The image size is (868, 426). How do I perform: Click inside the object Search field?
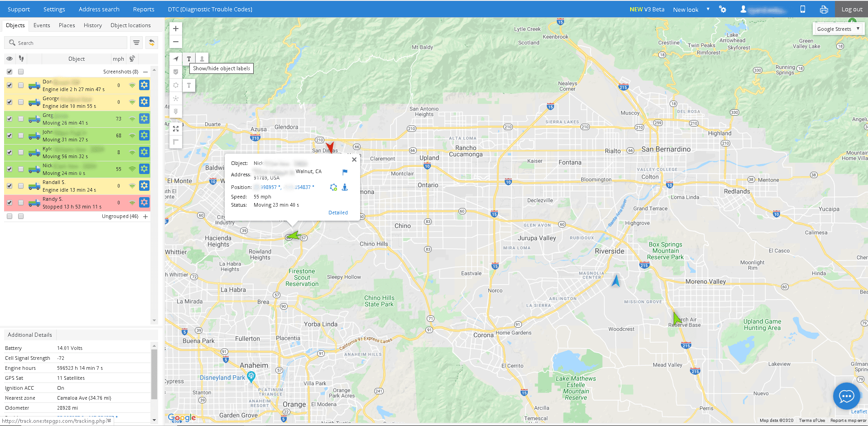(65, 43)
